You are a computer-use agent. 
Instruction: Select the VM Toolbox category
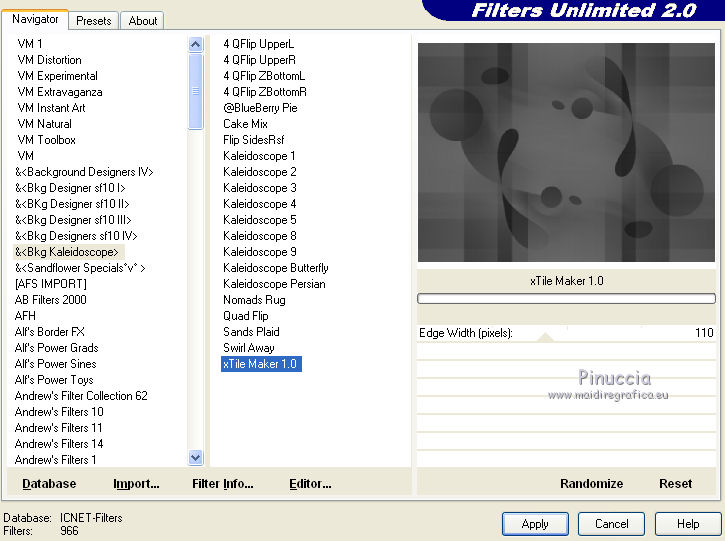coord(46,140)
